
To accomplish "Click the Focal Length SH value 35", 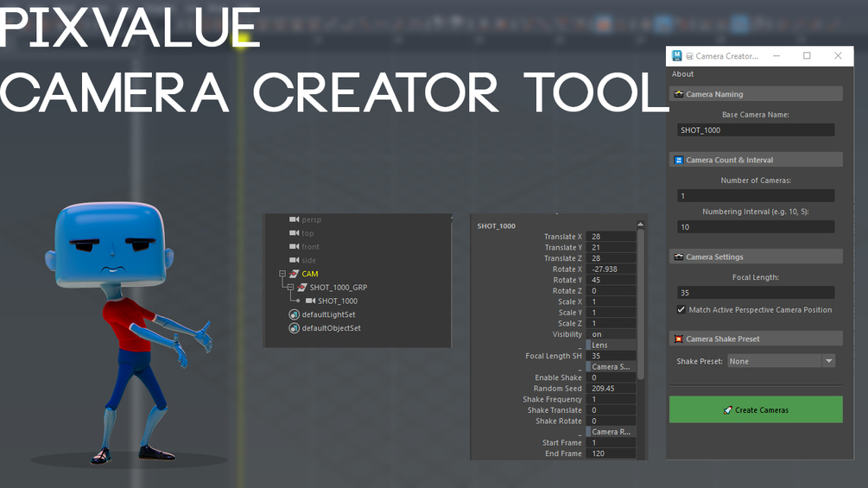I will pos(611,356).
